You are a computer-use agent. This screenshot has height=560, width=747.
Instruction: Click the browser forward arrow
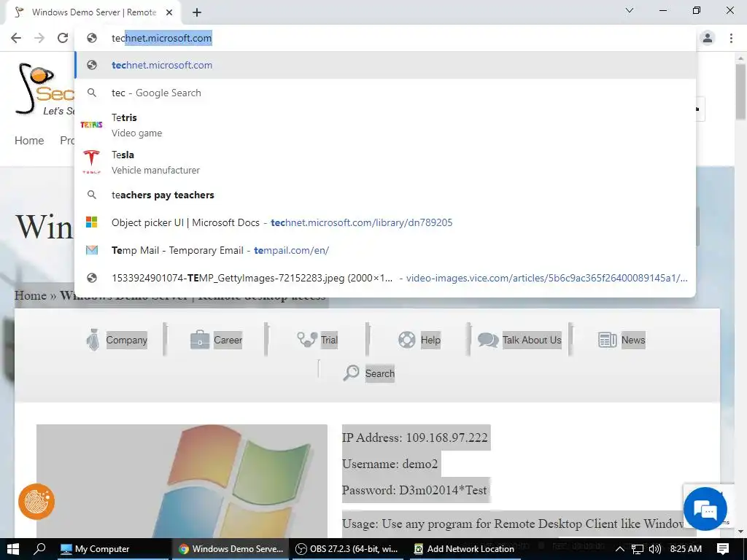39,38
